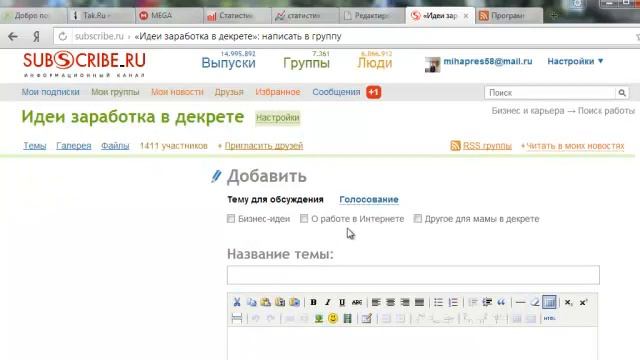Viewport: 640px width, 360px height.
Task: Open the Группы section
Action: pos(307,63)
